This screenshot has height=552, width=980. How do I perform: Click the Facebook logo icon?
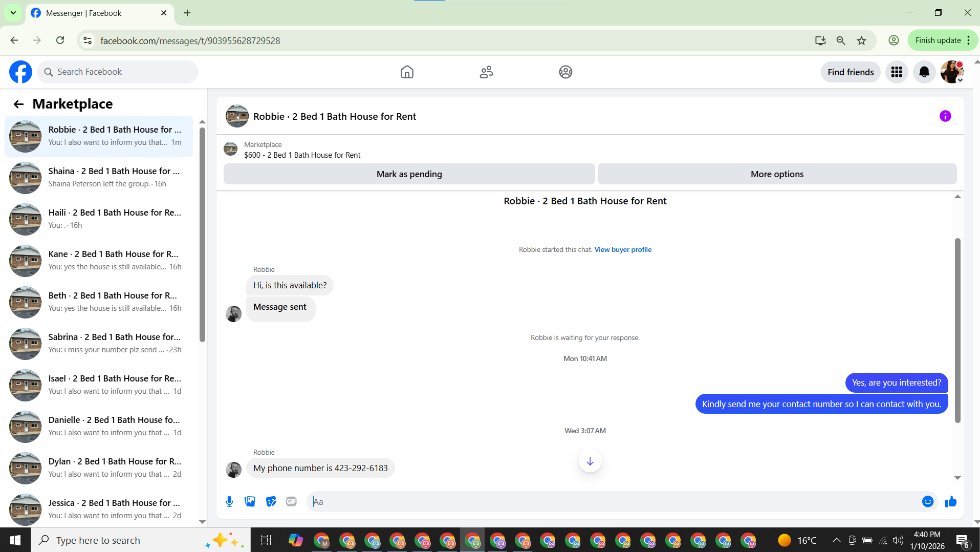click(x=20, y=72)
